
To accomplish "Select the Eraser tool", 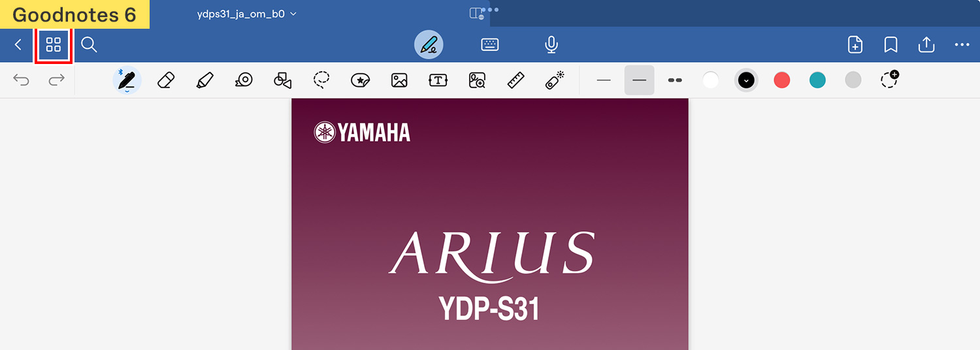I will point(167,80).
